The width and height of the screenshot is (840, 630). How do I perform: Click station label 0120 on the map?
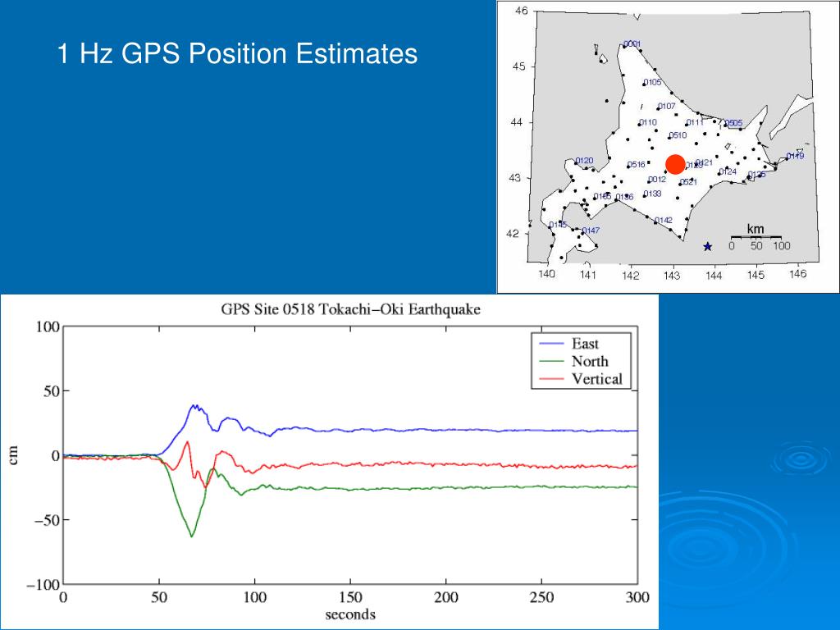point(584,161)
